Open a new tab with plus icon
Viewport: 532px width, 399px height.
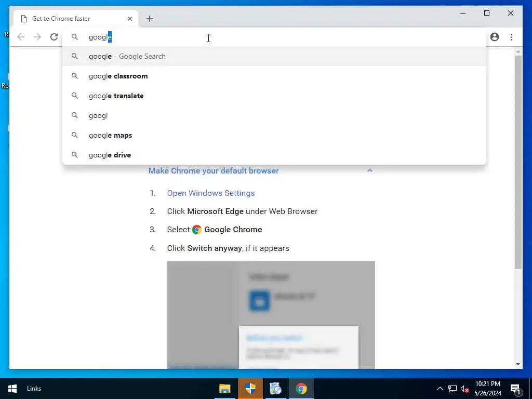pos(150,19)
